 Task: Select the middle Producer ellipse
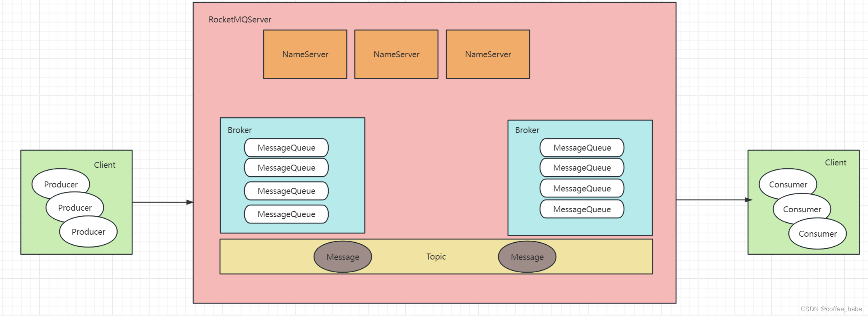(x=75, y=207)
